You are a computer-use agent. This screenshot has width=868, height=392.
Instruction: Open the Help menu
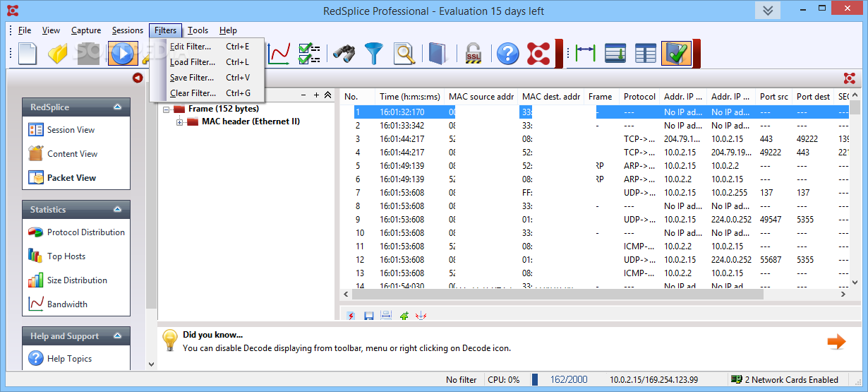[x=228, y=30]
